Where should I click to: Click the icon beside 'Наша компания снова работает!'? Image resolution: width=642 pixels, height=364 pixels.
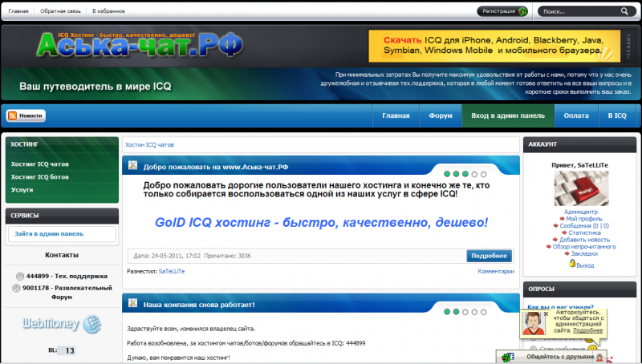click(x=132, y=303)
